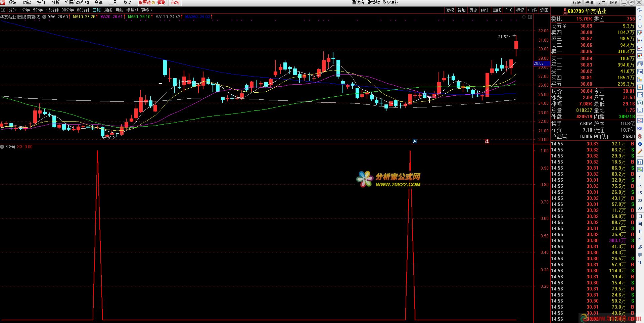The height and width of the screenshot is (323, 644).
Task: Open the 报价 menu
Action: [41, 3]
